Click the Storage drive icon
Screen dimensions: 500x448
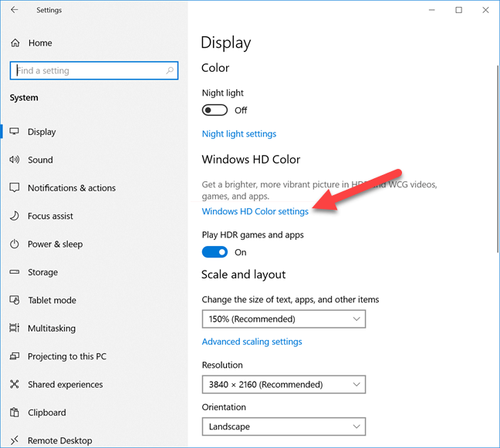(x=15, y=272)
